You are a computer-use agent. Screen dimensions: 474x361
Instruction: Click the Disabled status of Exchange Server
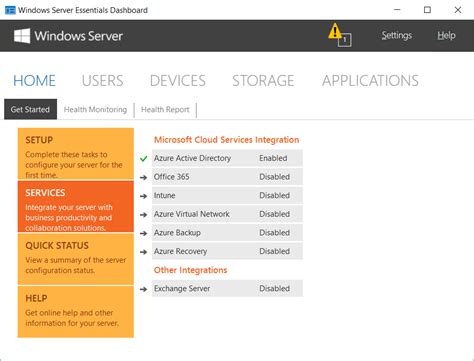(x=275, y=288)
